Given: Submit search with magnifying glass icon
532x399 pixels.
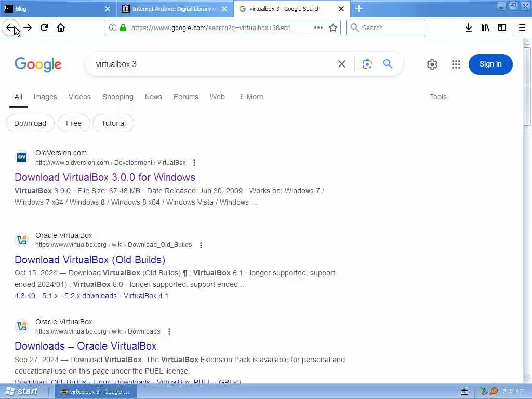Looking at the screenshot, I should [388, 63].
